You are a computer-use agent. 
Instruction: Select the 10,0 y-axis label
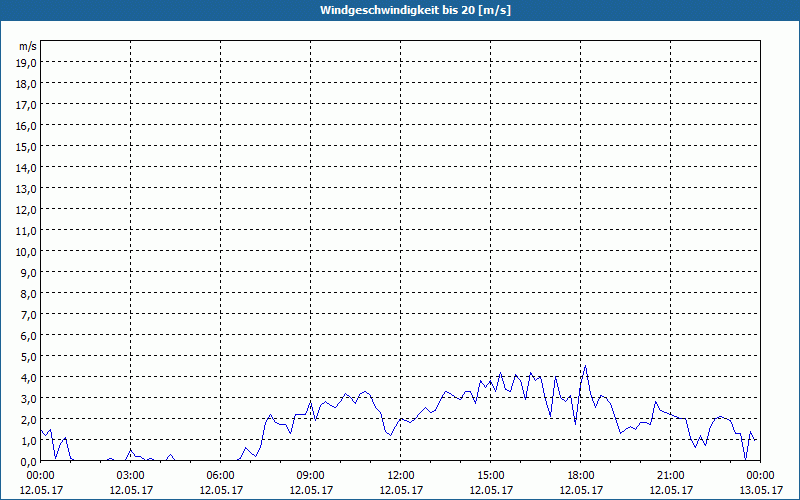click(x=28, y=252)
